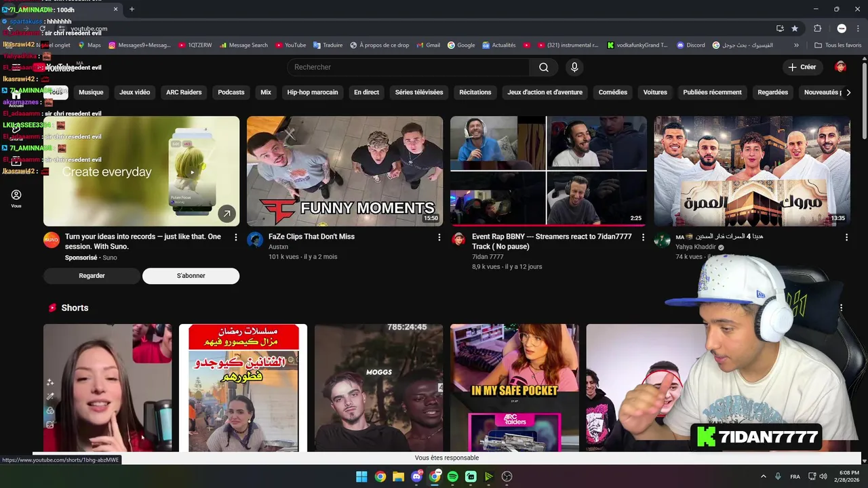The image size is (868, 488).
Task: Open the Austxn channel name link
Action: click(x=278, y=247)
